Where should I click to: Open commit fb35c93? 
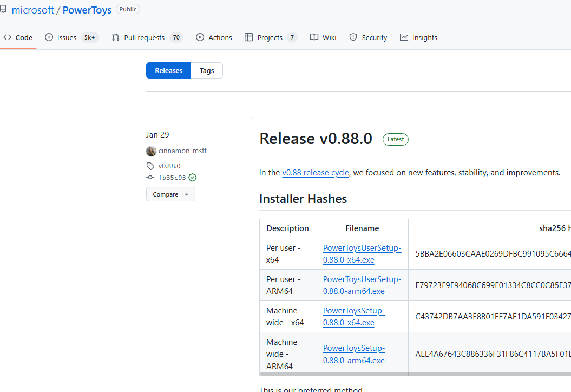[172, 178]
